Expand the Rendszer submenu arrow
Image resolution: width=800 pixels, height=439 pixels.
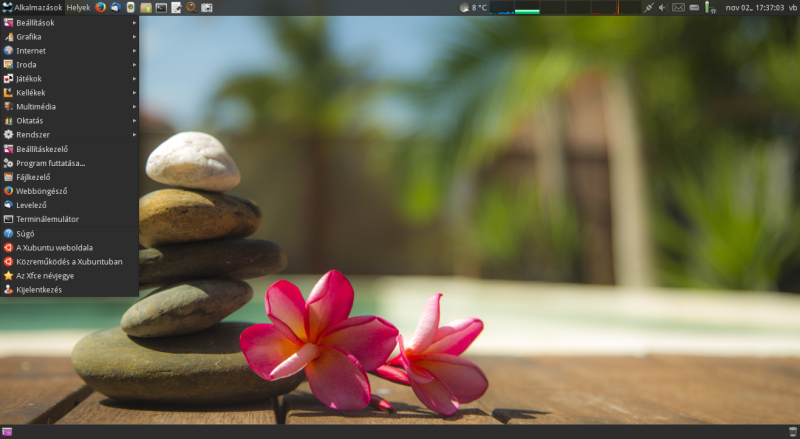coord(134,135)
